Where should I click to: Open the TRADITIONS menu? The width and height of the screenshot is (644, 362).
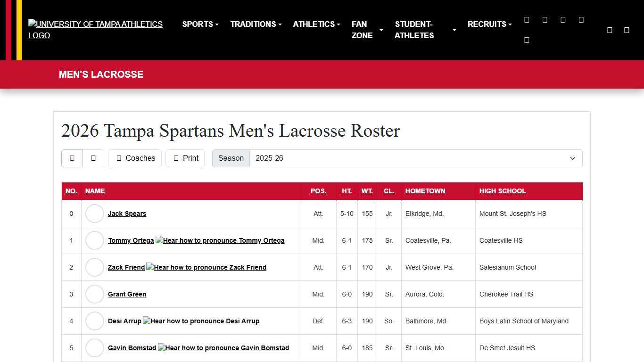[x=256, y=24]
